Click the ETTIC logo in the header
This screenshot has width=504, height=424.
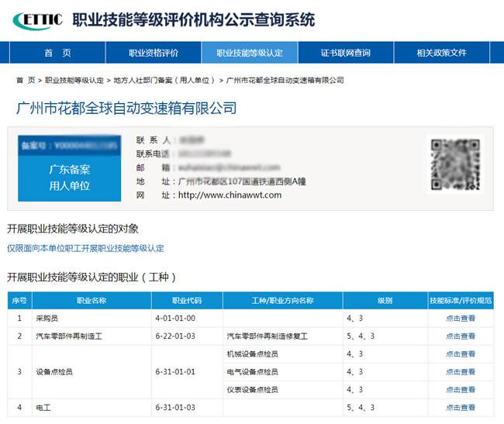click(x=38, y=19)
